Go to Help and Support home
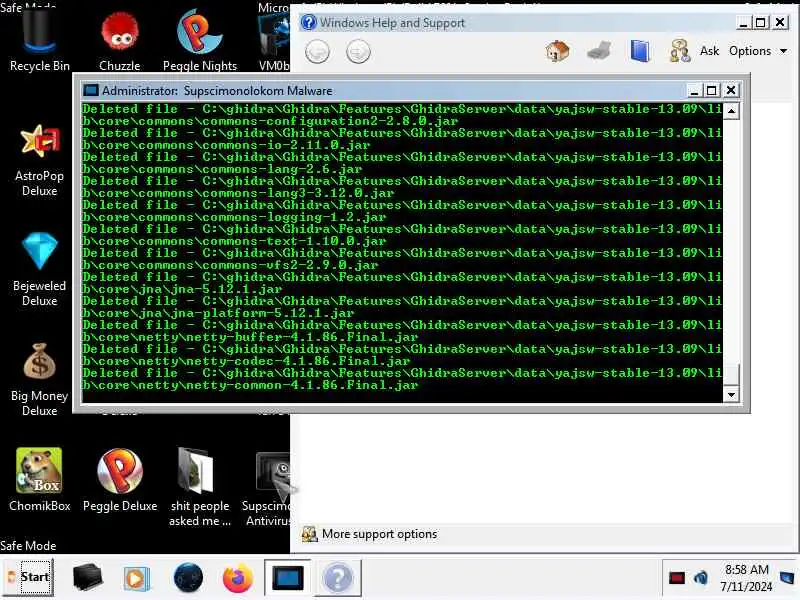Image resolution: width=800 pixels, height=600 pixels. [557, 51]
